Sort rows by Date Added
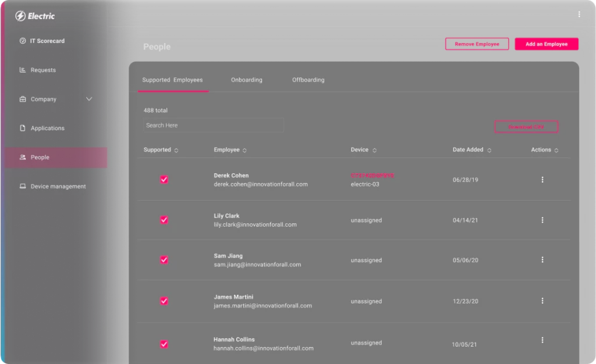This screenshot has width=596, height=364. (x=489, y=149)
